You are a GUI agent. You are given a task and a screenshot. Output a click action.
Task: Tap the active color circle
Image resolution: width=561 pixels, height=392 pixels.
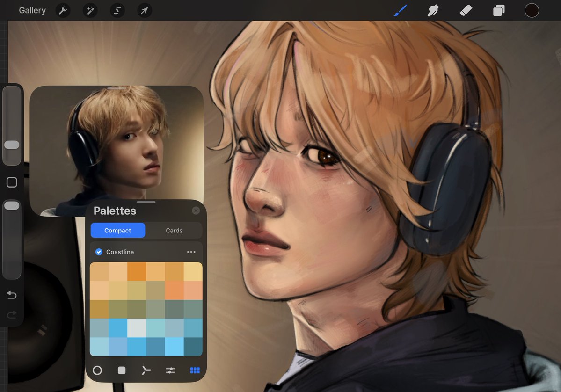pyautogui.click(x=532, y=10)
